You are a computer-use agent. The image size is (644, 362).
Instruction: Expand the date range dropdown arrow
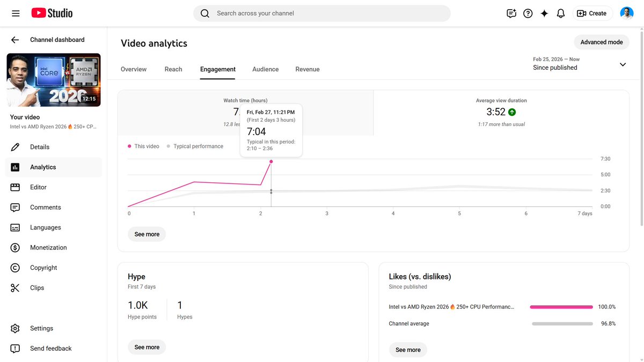(x=623, y=64)
